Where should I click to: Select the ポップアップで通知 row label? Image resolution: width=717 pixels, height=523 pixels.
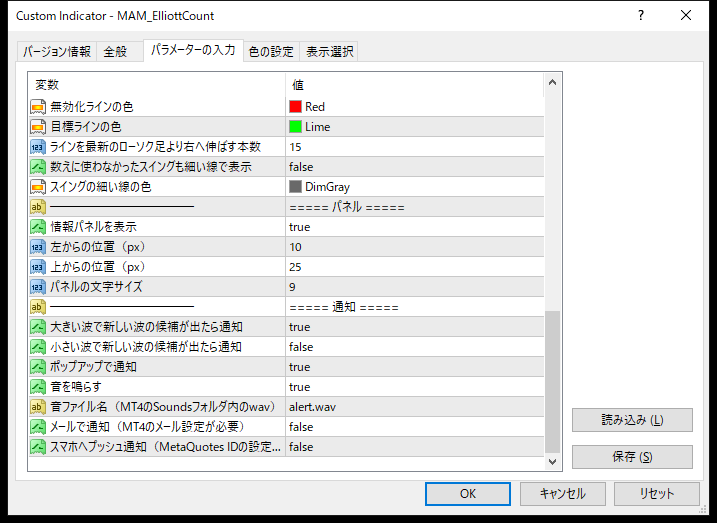click(93, 367)
